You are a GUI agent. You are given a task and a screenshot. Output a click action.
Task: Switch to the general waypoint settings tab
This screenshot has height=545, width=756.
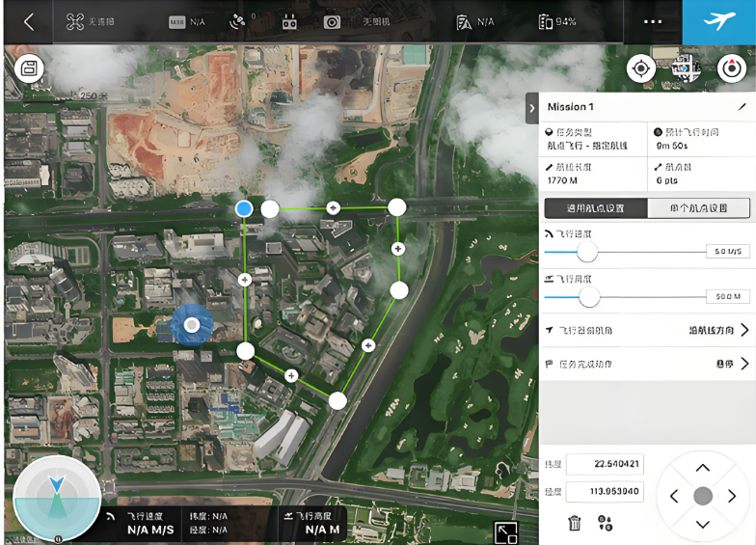click(593, 208)
